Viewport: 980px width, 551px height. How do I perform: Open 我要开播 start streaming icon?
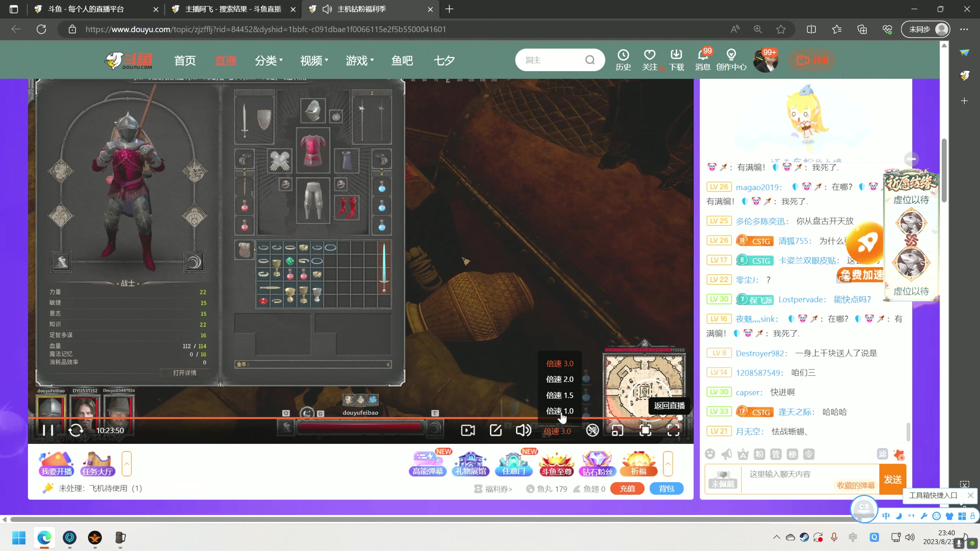click(56, 463)
